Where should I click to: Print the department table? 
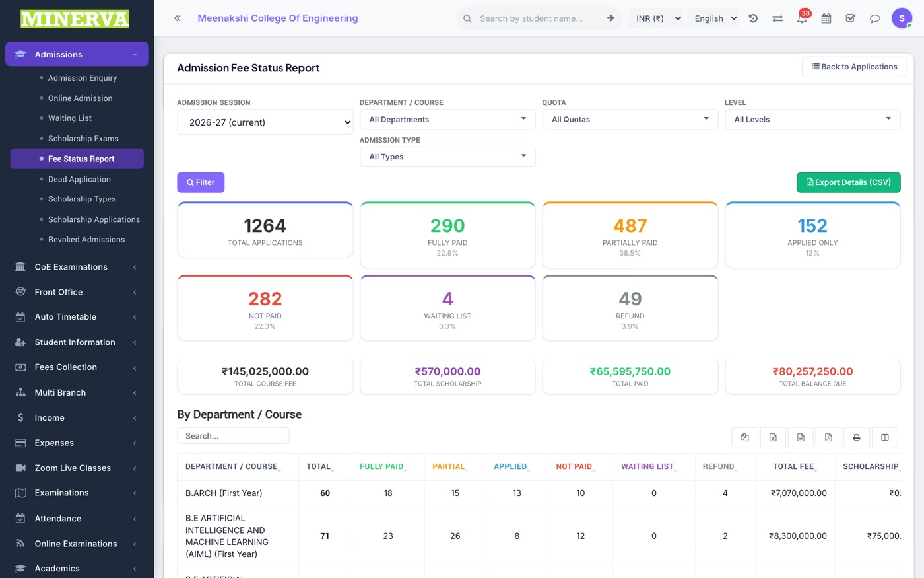coord(856,437)
